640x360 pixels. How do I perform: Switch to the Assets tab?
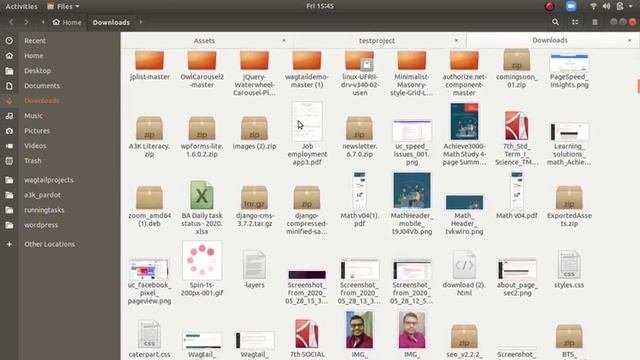[x=204, y=40]
